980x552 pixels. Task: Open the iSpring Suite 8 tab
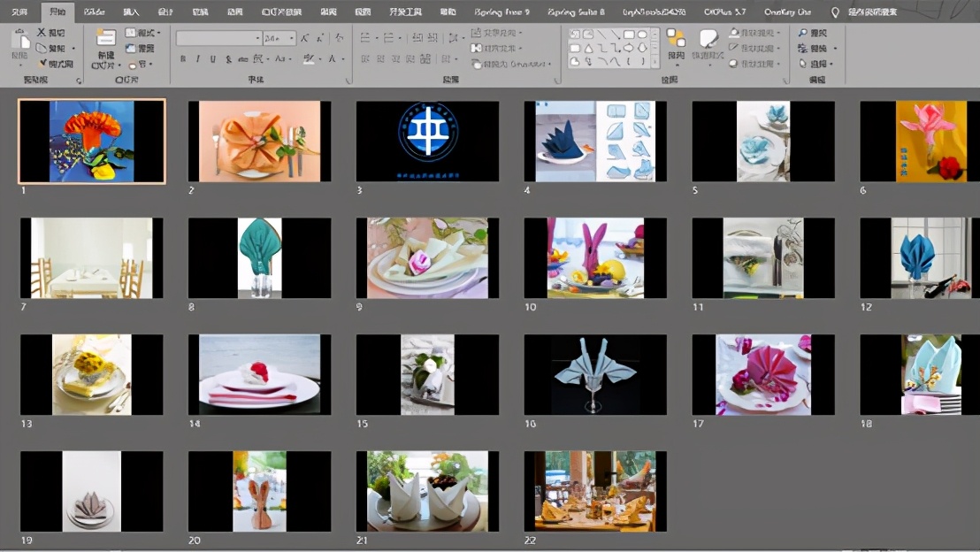(x=576, y=12)
